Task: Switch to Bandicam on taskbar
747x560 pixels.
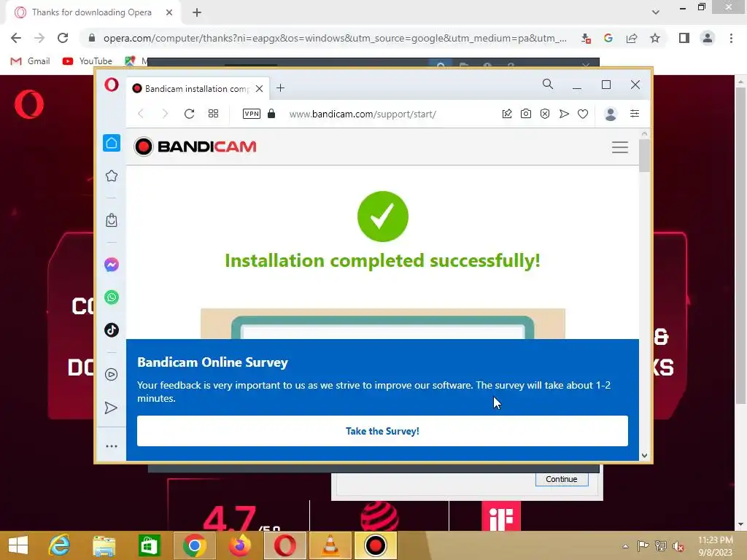Action: click(x=376, y=545)
